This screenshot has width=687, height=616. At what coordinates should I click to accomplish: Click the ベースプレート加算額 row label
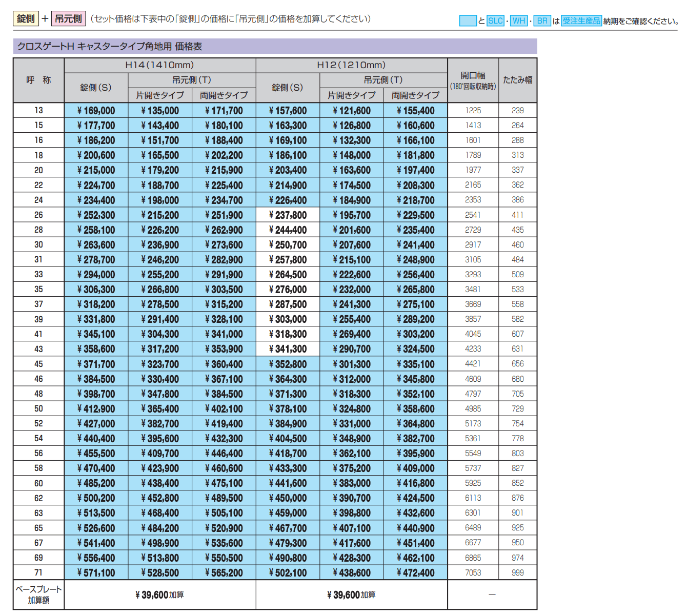coord(38,594)
